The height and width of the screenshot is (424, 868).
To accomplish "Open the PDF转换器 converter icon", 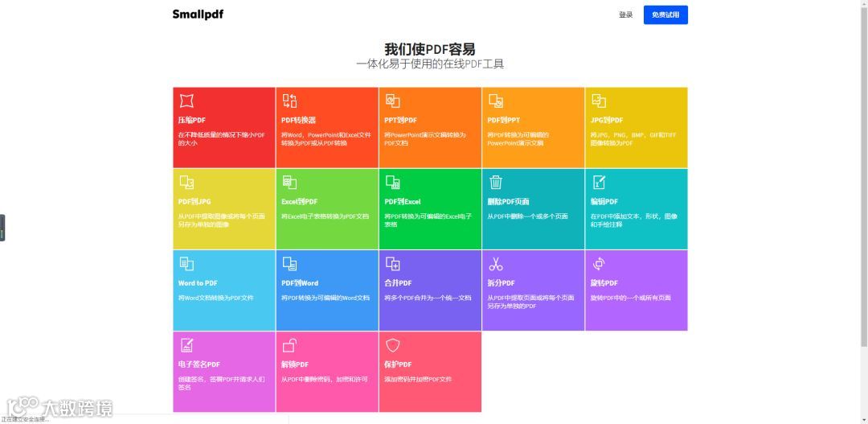I will (x=289, y=101).
